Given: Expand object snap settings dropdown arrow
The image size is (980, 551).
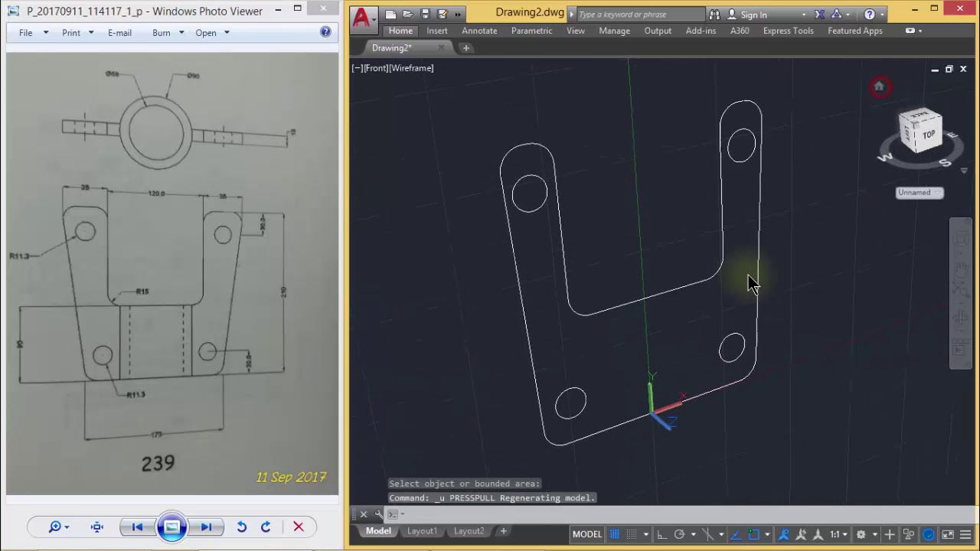Looking at the screenshot, I should click(767, 534).
